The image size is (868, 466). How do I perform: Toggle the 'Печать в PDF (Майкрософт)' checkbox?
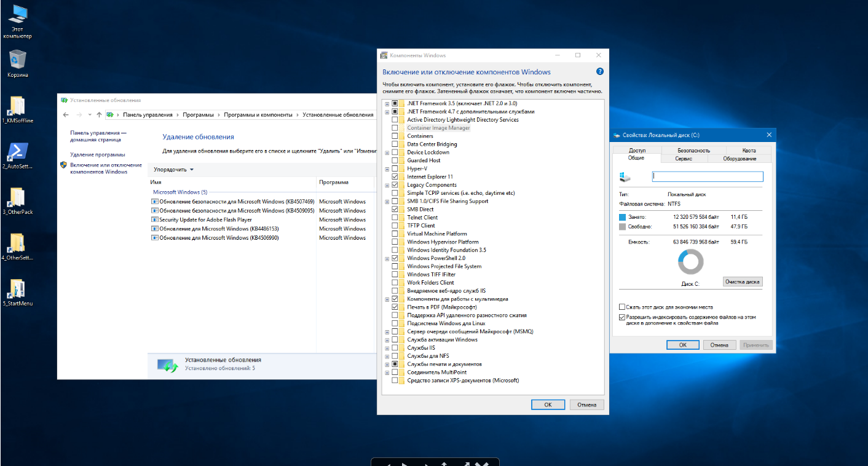[395, 307]
